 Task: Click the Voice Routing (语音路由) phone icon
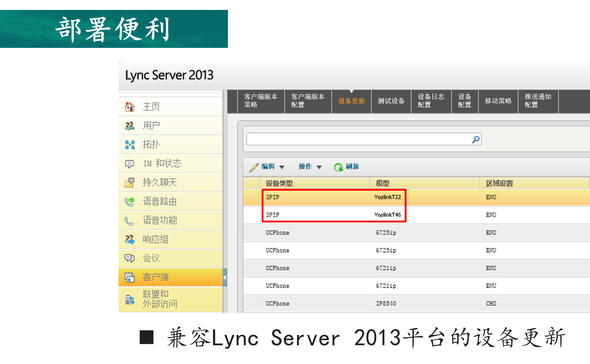point(130,202)
